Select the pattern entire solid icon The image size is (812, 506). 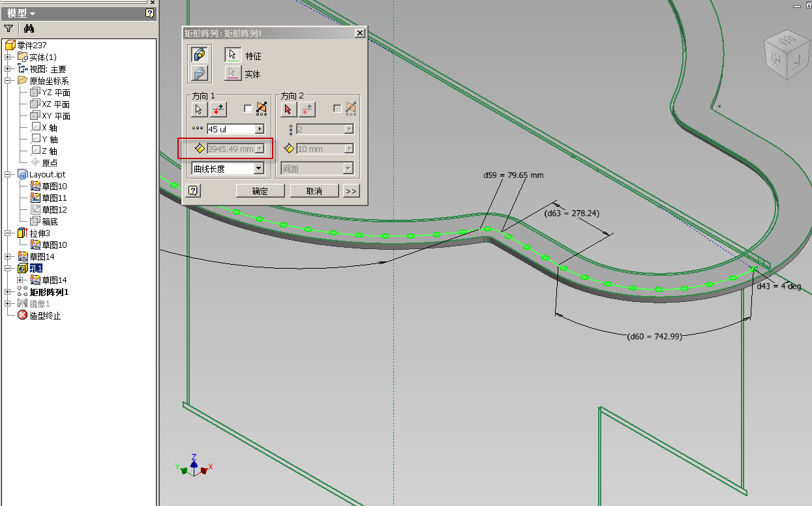point(200,74)
